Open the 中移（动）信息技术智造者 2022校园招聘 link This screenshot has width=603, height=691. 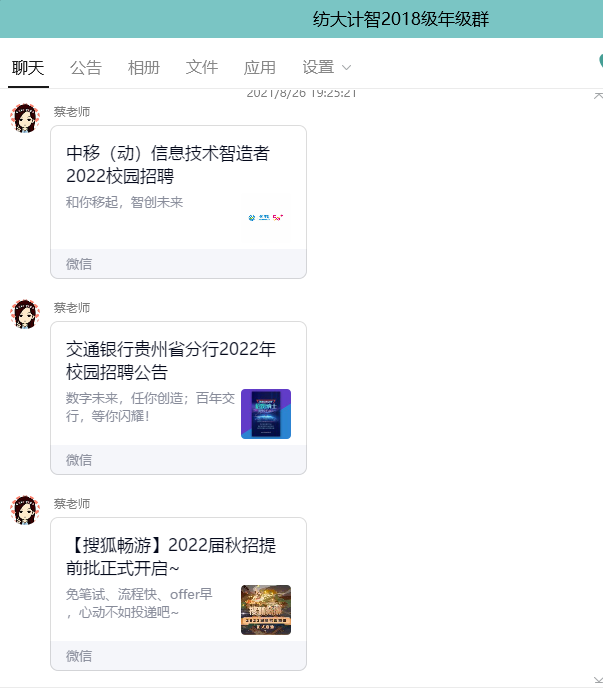(x=168, y=165)
